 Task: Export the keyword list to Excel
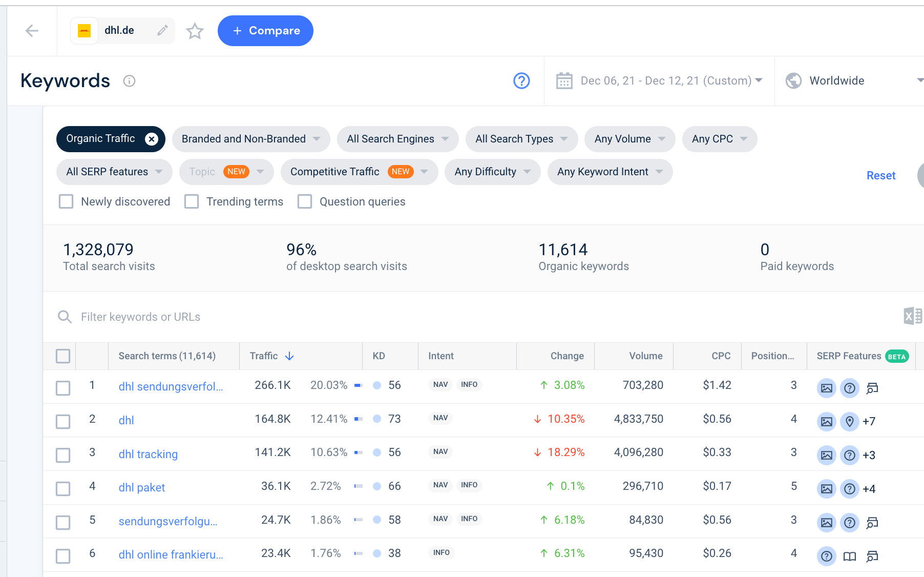point(912,316)
